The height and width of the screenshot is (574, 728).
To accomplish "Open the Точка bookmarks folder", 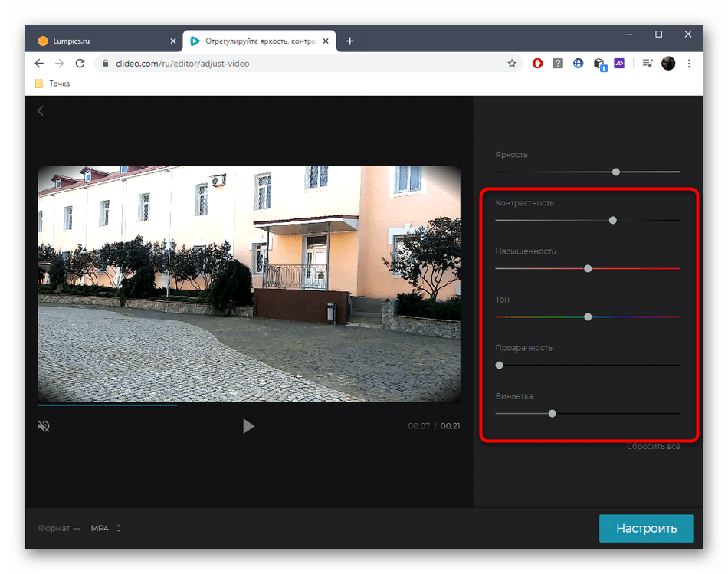I will point(52,84).
